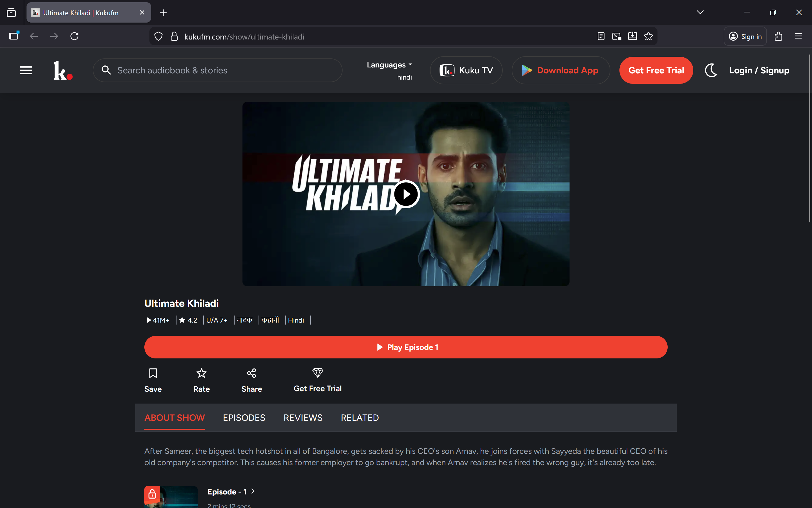
Task: Switch to ABOUT SHOW tab
Action: click(175, 418)
